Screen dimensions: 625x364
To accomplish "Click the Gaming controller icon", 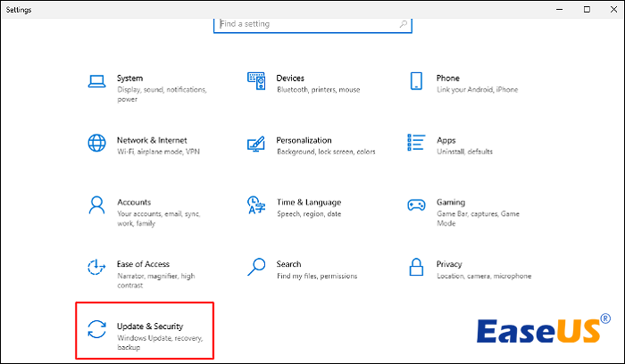I will (416, 205).
